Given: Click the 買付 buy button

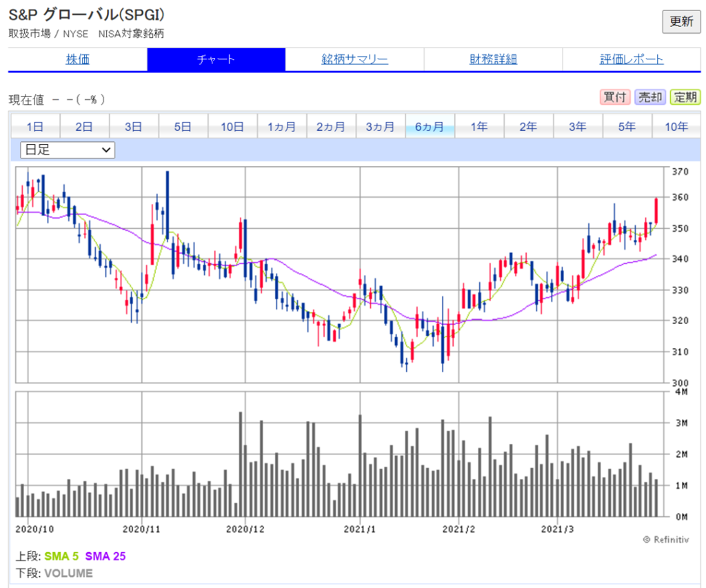Looking at the screenshot, I should click(x=614, y=97).
